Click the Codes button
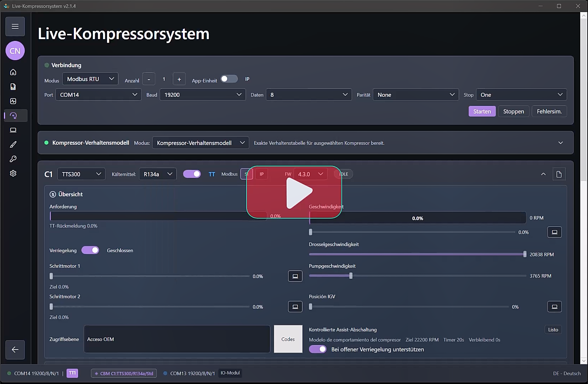This screenshot has height=384, width=588. (x=288, y=339)
